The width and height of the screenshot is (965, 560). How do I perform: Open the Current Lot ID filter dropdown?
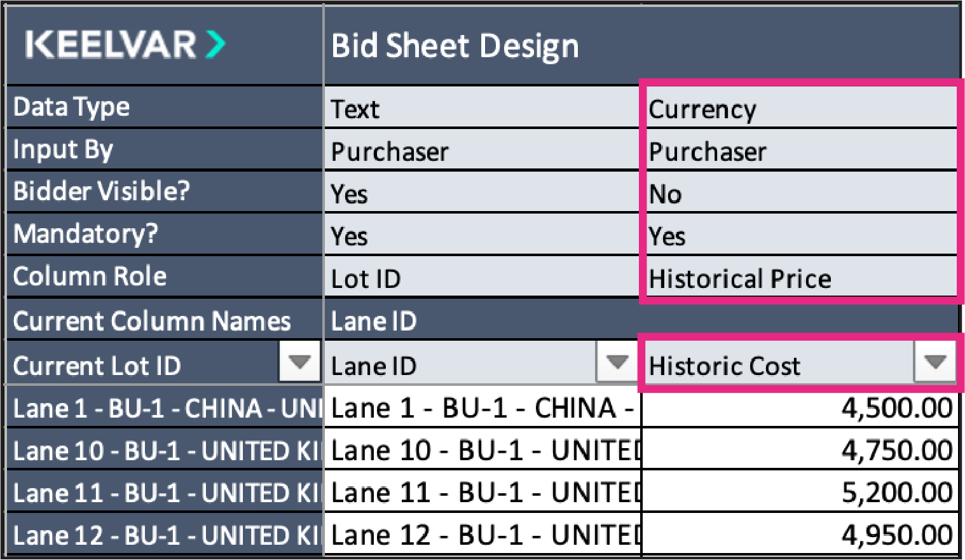tap(299, 362)
